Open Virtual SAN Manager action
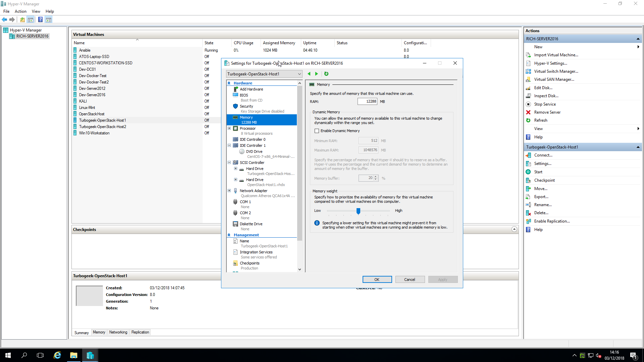This screenshot has height=362, width=644. click(x=554, y=79)
